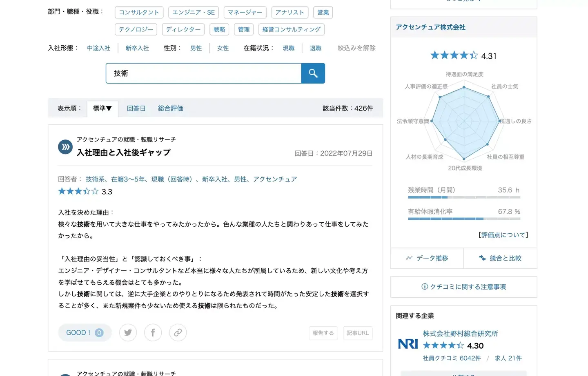Select the マネージャー tag

point(245,12)
